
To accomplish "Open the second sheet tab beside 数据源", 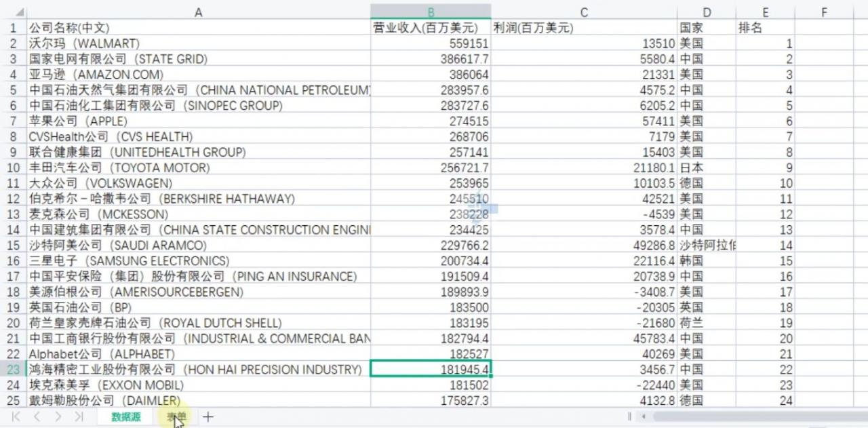I will (x=176, y=416).
